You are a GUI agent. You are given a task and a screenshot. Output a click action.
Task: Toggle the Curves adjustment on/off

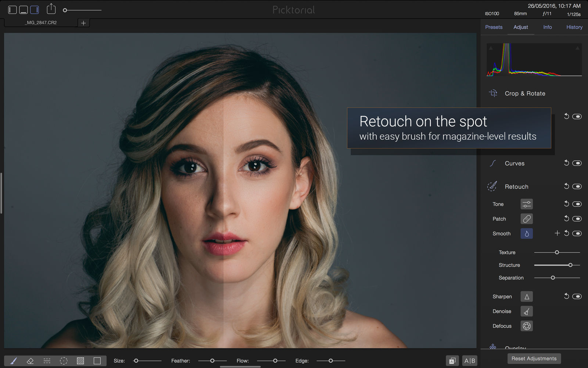(577, 163)
